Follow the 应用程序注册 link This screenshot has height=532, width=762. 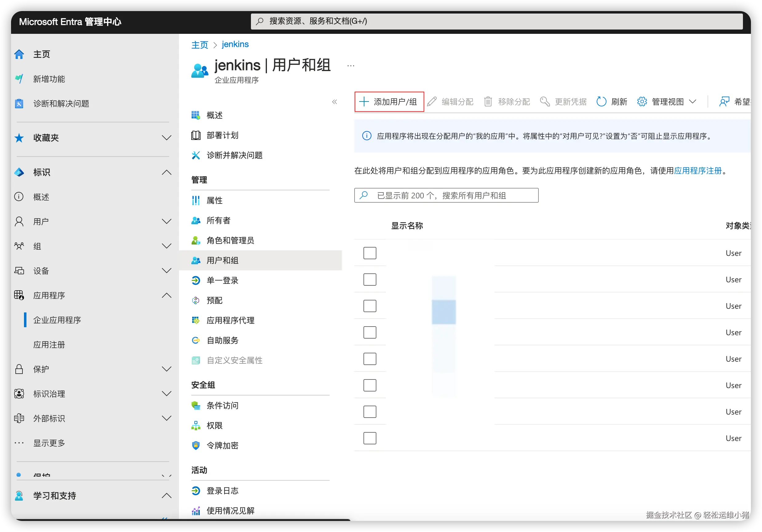click(x=698, y=171)
